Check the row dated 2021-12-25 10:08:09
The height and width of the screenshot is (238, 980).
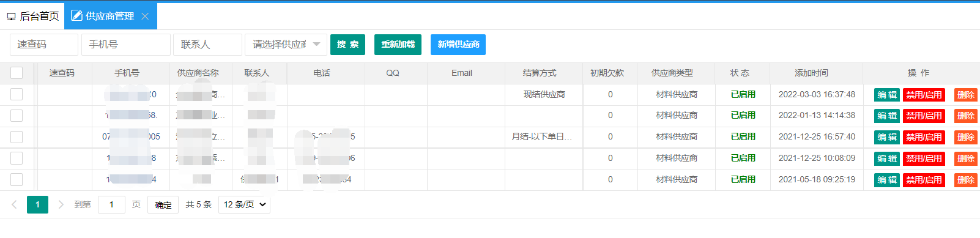[17, 158]
